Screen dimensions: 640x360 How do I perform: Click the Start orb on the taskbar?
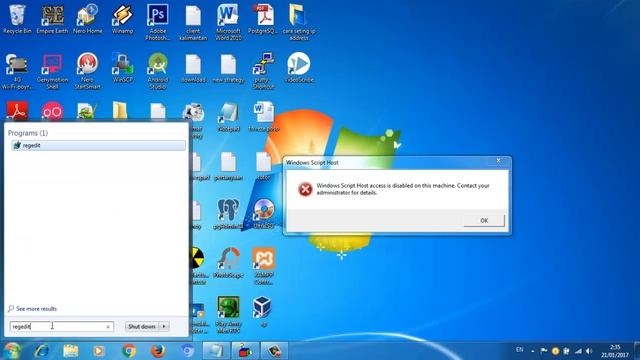pyautogui.click(x=12, y=351)
